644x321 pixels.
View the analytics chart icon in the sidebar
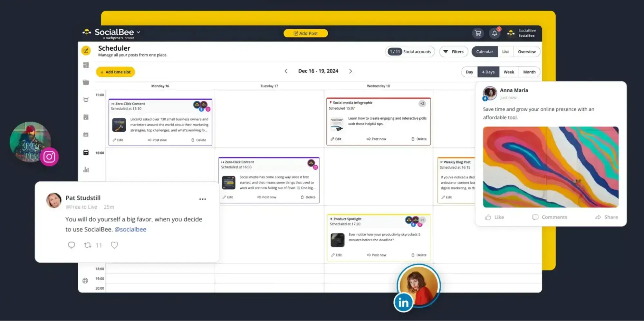click(85, 169)
